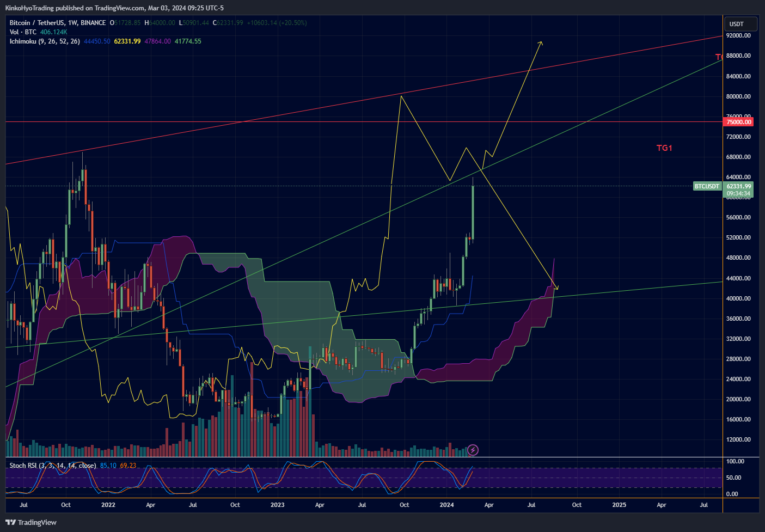Select the Stoch RSI indicator legend
The height and width of the screenshot is (532, 765).
pyautogui.click(x=53, y=466)
